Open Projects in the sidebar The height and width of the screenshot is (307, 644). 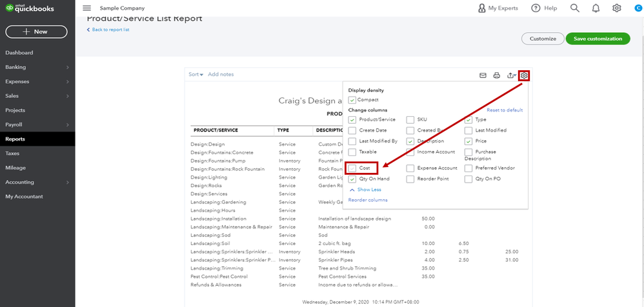pyautogui.click(x=37, y=110)
